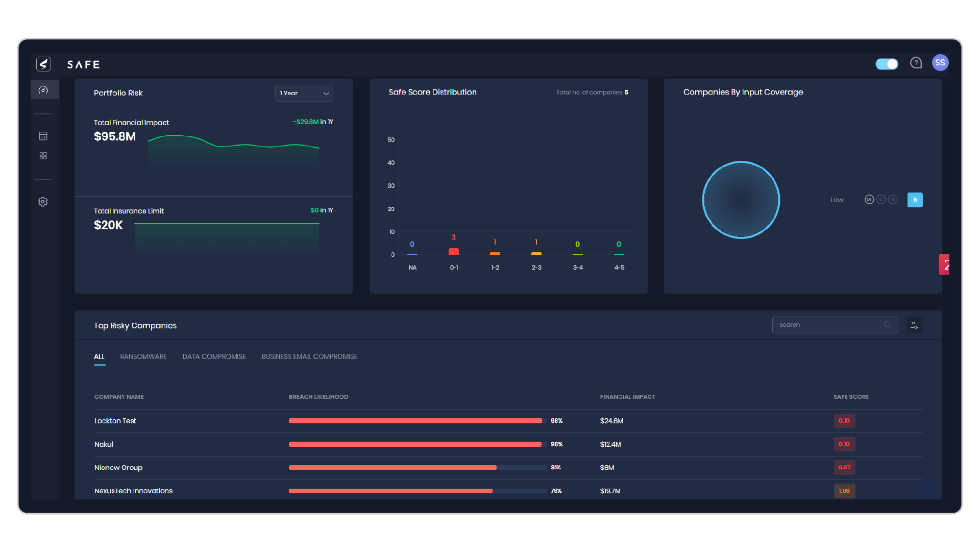Click the SAFE lightning bolt logo icon

(43, 64)
